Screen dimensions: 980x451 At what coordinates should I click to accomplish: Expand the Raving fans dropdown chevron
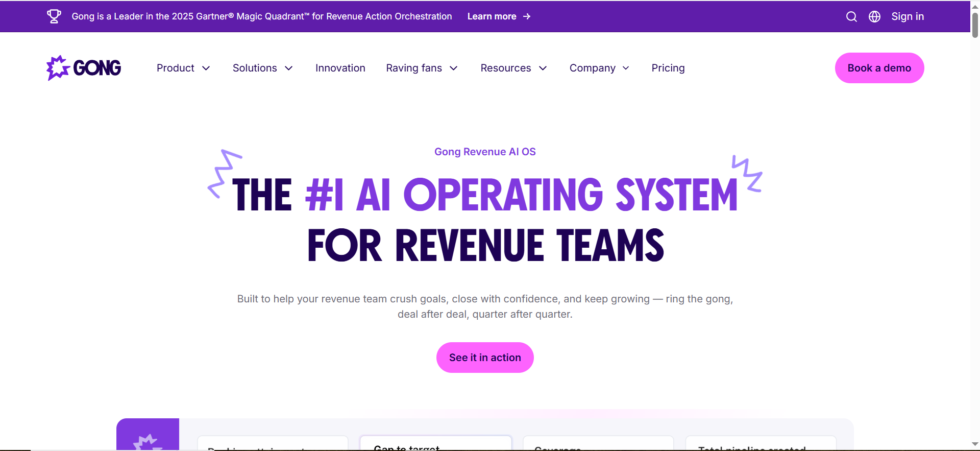[454, 68]
